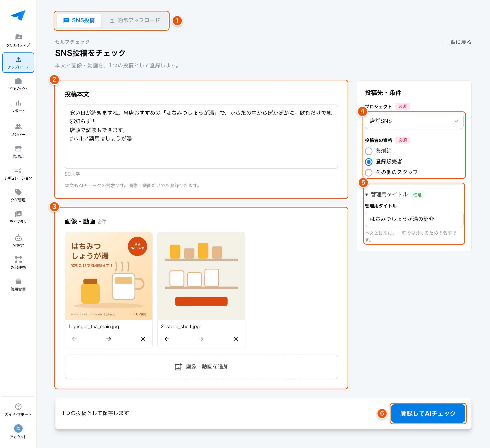
Task: Click the store_shelf.jpg thumbnail image
Action: (x=201, y=276)
